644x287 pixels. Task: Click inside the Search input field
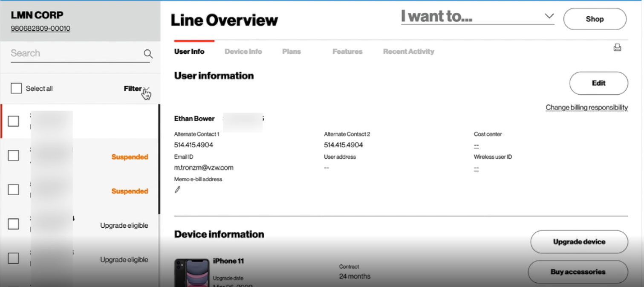(75, 53)
